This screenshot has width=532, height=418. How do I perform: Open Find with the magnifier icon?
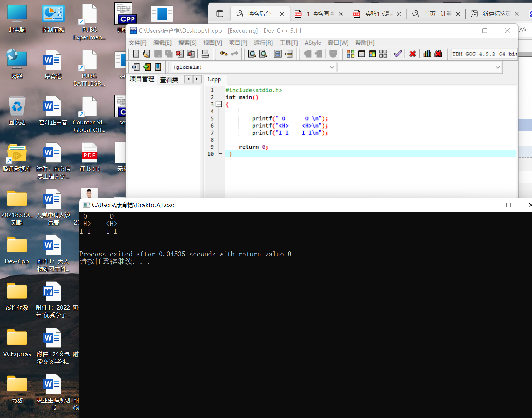click(x=252, y=54)
